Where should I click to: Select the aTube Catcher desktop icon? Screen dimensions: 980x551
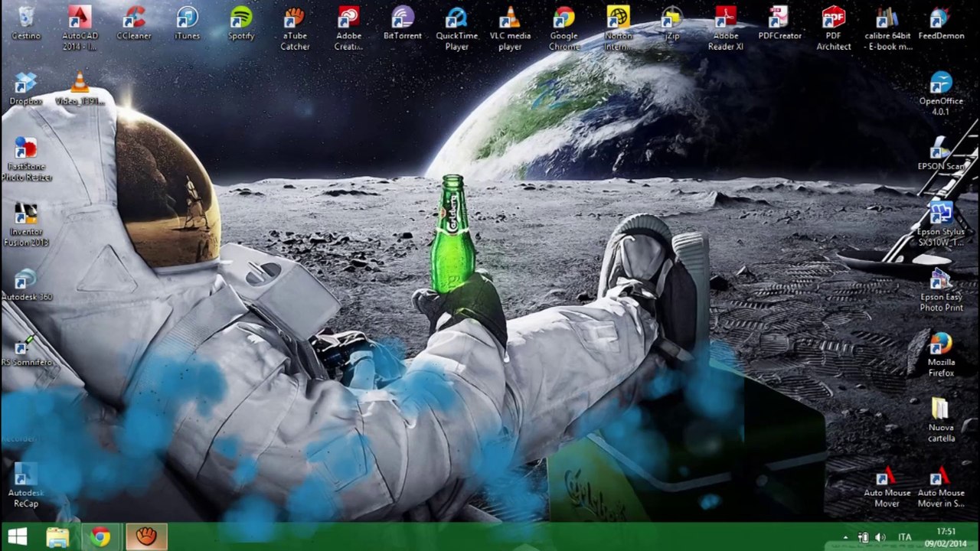[x=295, y=28]
